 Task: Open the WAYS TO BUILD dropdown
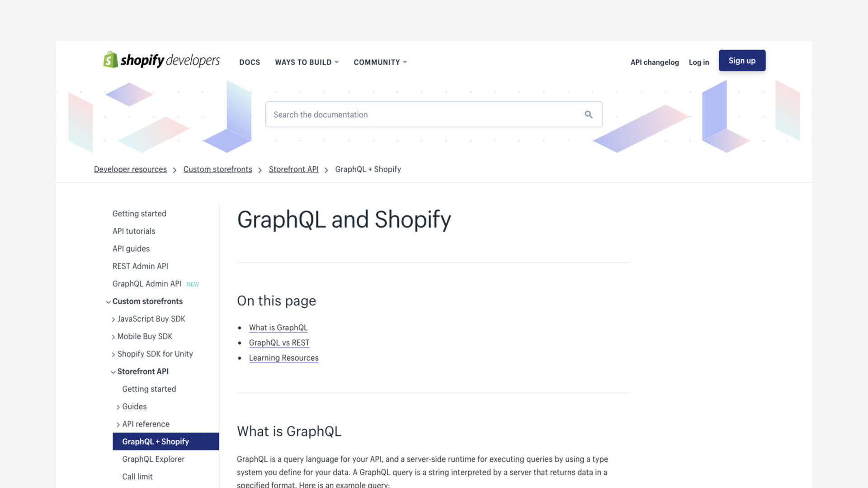(x=306, y=62)
